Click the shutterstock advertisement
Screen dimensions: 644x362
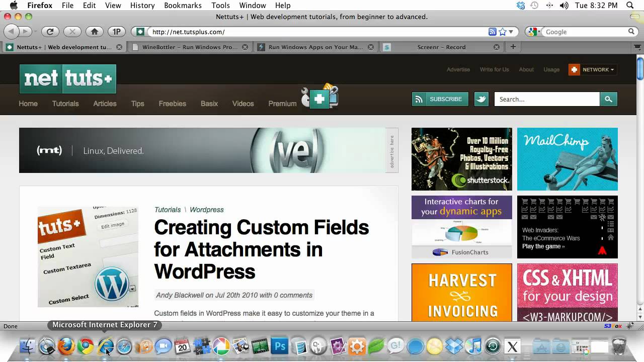pos(462,159)
